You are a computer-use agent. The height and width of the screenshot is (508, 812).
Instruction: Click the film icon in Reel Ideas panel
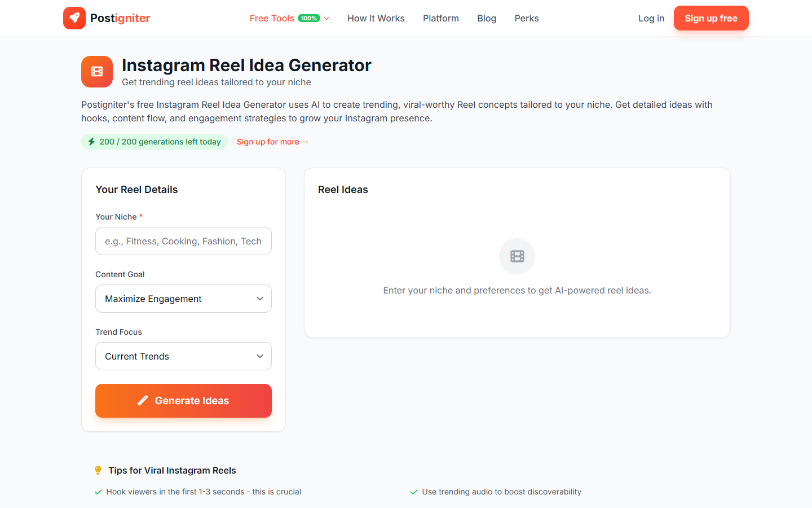(517, 256)
